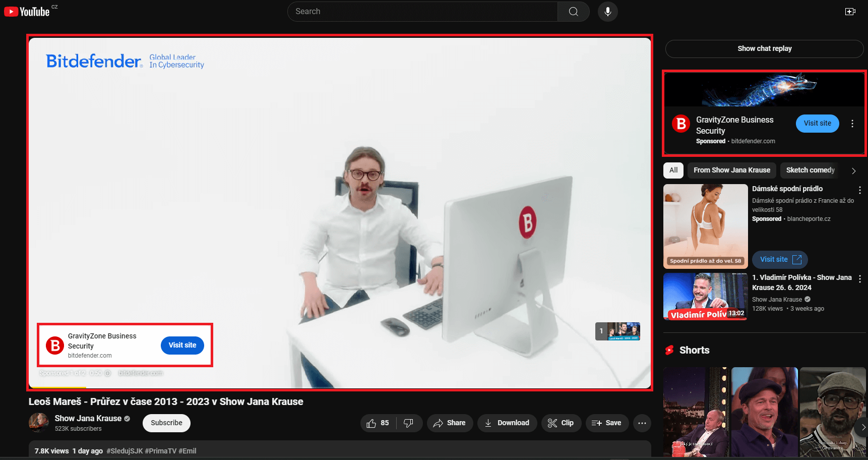Seek using the video progress bar

340,387
